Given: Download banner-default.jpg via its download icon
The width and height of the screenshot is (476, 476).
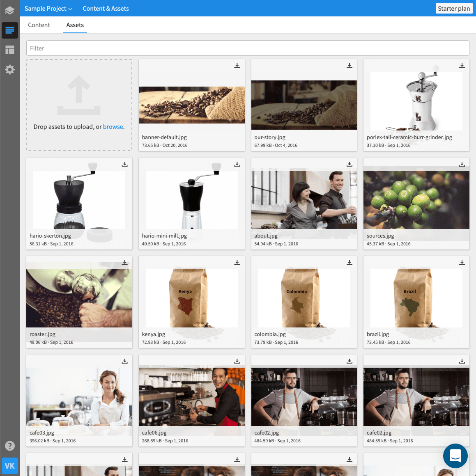Looking at the screenshot, I should tap(237, 66).
